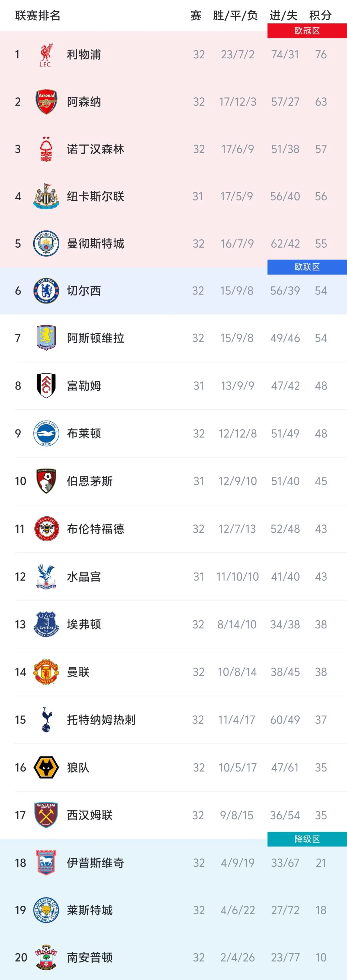Image resolution: width=347 pixels, height=980 pixels.
Task: Open team name 伯恩茅斯
Action: coord(90,481)
